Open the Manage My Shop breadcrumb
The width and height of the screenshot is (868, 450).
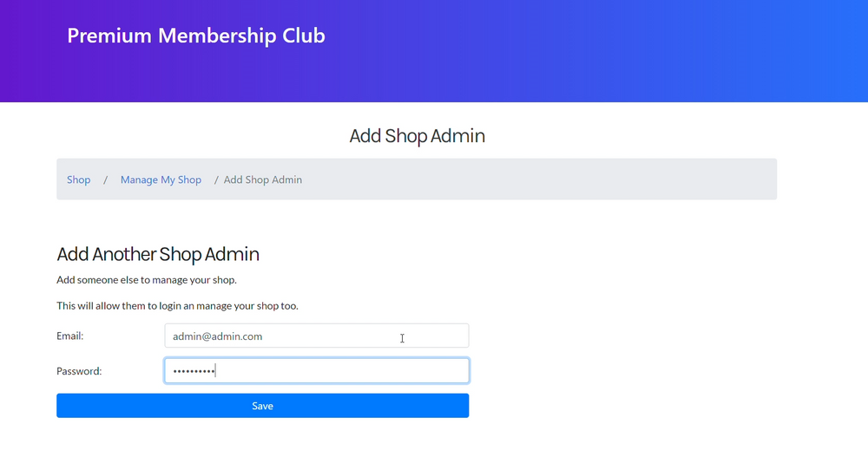(x=161, y=179)
